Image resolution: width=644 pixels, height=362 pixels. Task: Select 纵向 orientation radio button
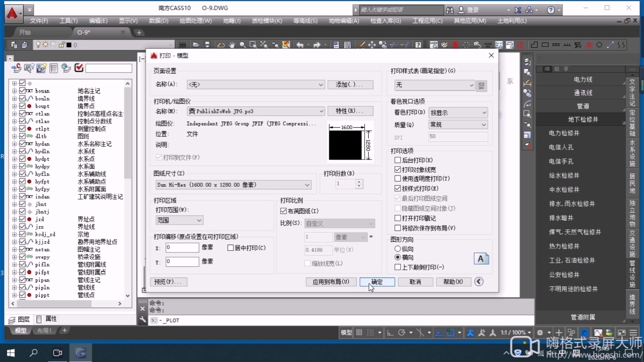(x=398, y=249)
